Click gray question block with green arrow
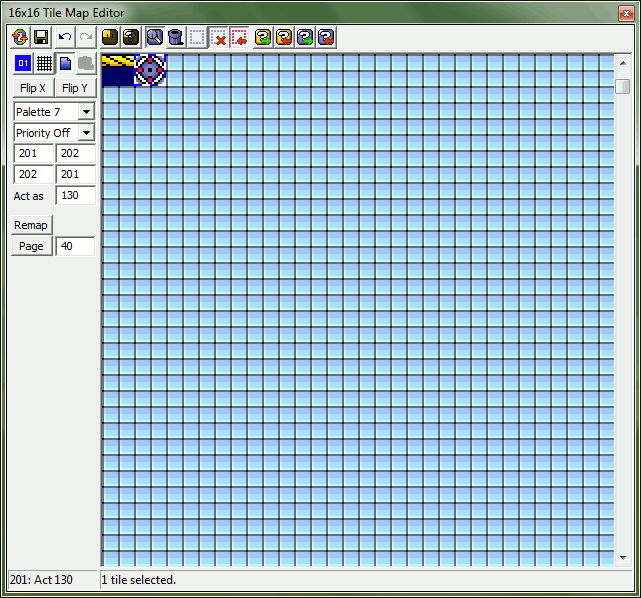Screen dimensions: 641x598 (305, 38)
